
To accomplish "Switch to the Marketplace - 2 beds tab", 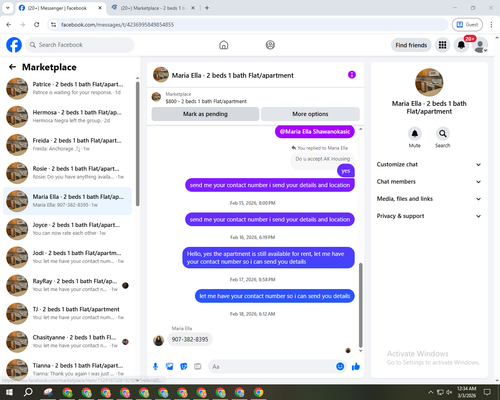I will tap(153, 8).
